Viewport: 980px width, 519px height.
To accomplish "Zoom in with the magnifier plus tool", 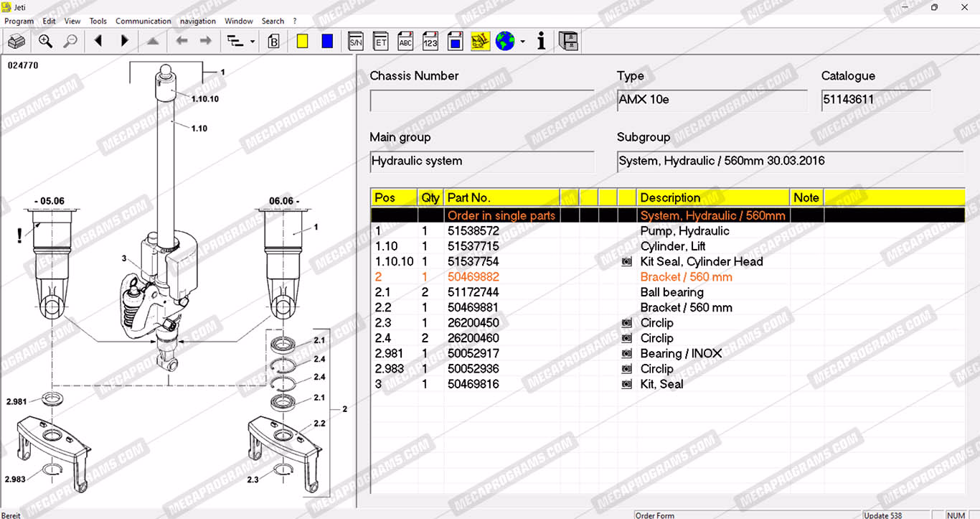I will [x=45, y=42].
